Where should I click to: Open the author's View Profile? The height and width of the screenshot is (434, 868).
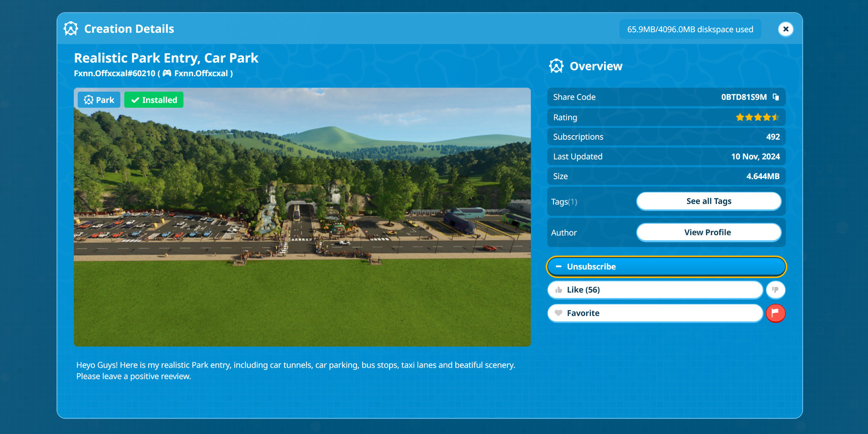point(709,232)
